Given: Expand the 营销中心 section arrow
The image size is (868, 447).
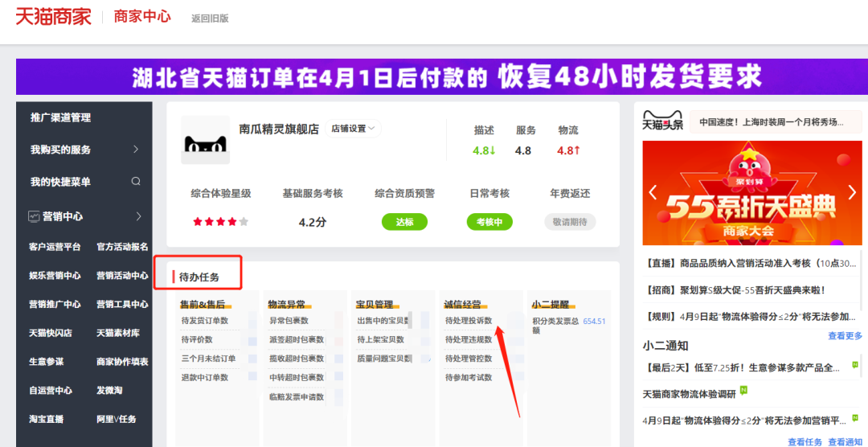Looking at the screenshot, I should (x=139, y=216).
